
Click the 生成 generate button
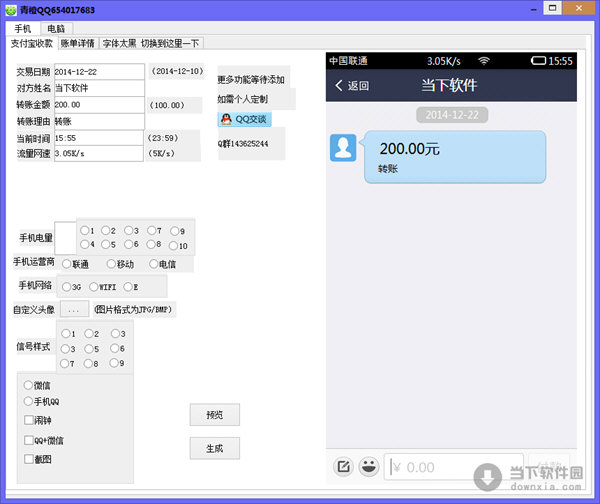(215, 448)
